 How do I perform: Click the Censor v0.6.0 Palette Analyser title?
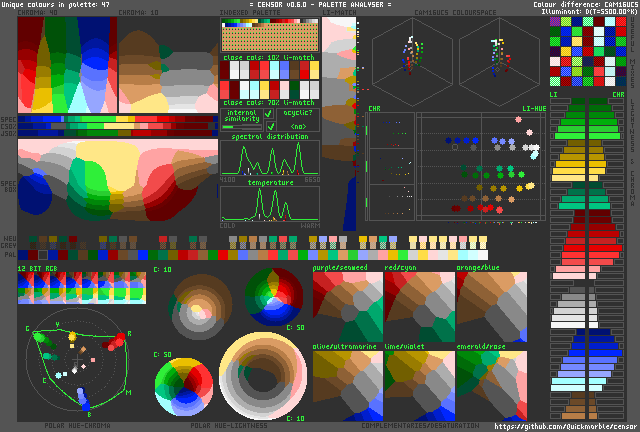320,4
